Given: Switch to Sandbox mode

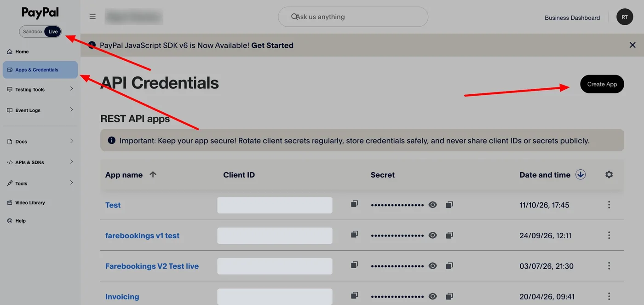Looking at the screenshot, I should tap(33, 32).
